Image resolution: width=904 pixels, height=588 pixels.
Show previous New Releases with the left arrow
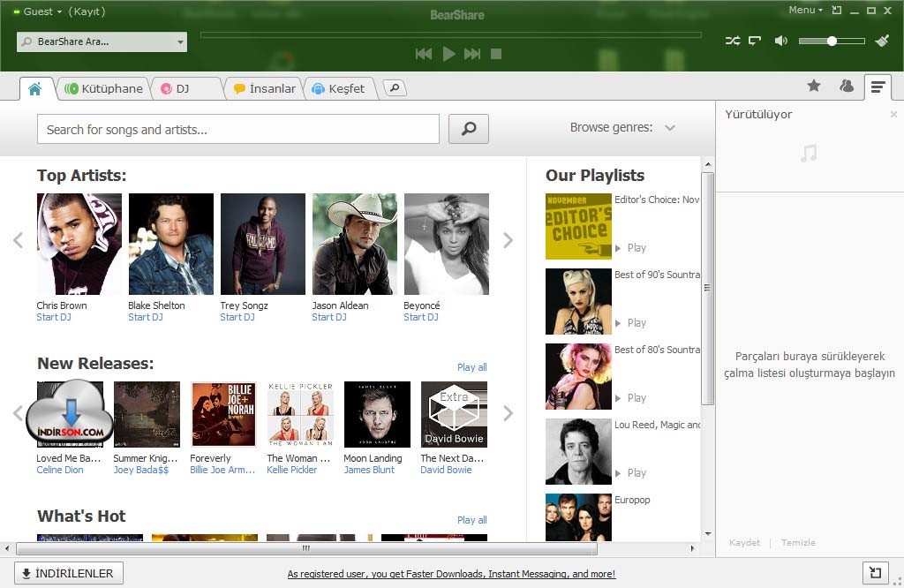pos(18,413)
